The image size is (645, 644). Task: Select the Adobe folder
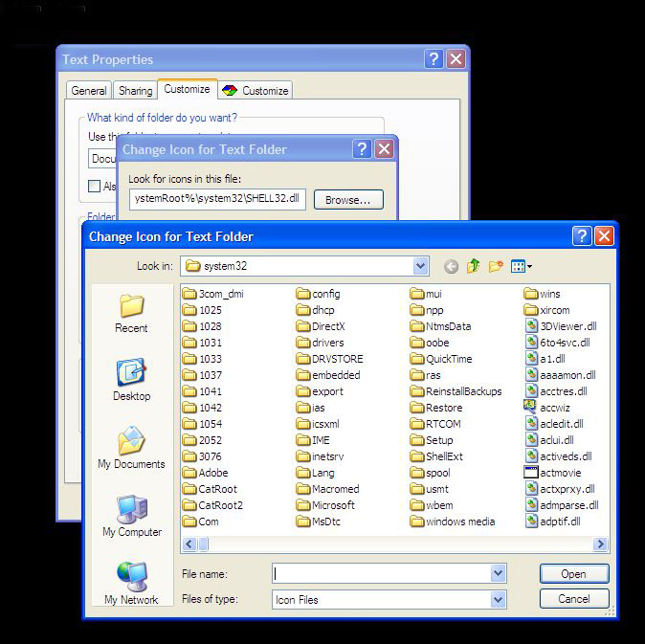(205, 473)
